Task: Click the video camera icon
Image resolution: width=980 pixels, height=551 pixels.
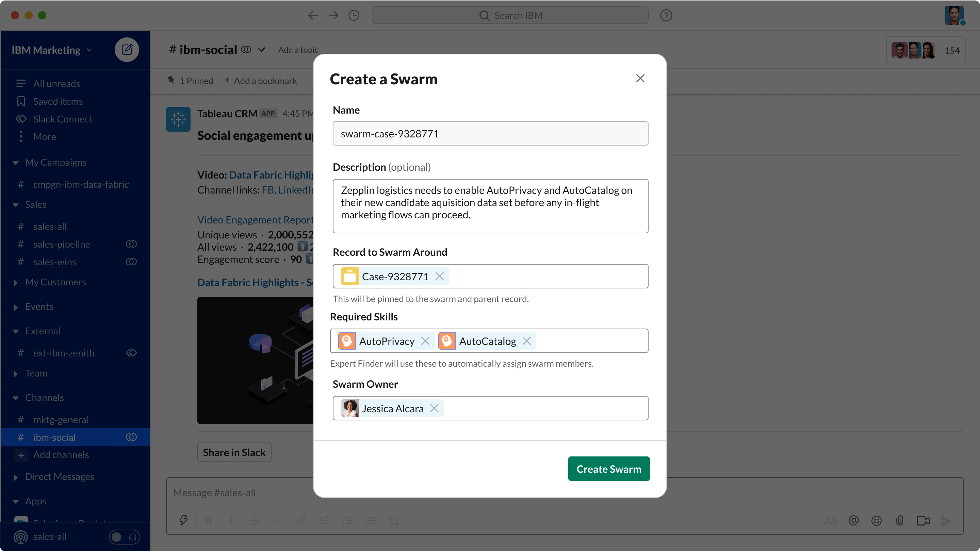Action: [922, 520]
